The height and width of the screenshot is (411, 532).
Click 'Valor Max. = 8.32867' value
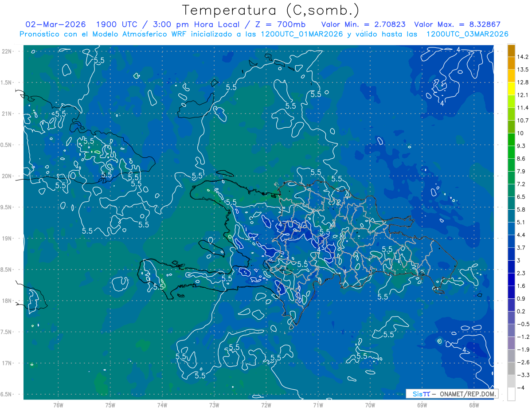(457, 24)
